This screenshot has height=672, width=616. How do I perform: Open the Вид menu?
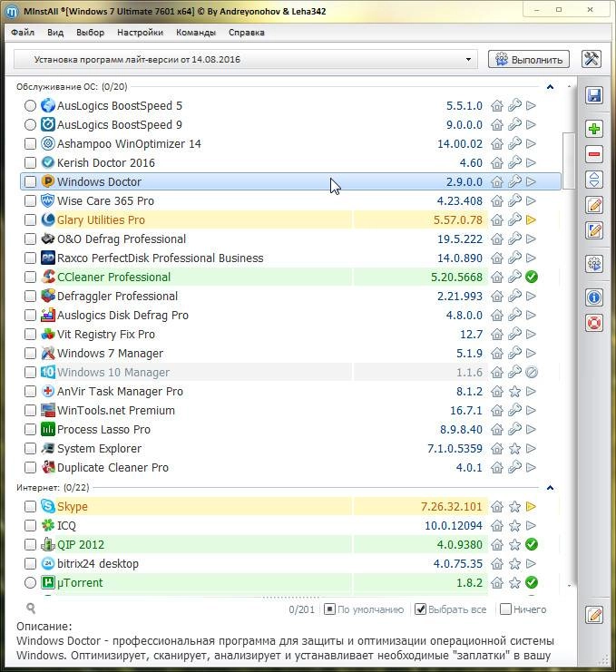pos(55,33)
